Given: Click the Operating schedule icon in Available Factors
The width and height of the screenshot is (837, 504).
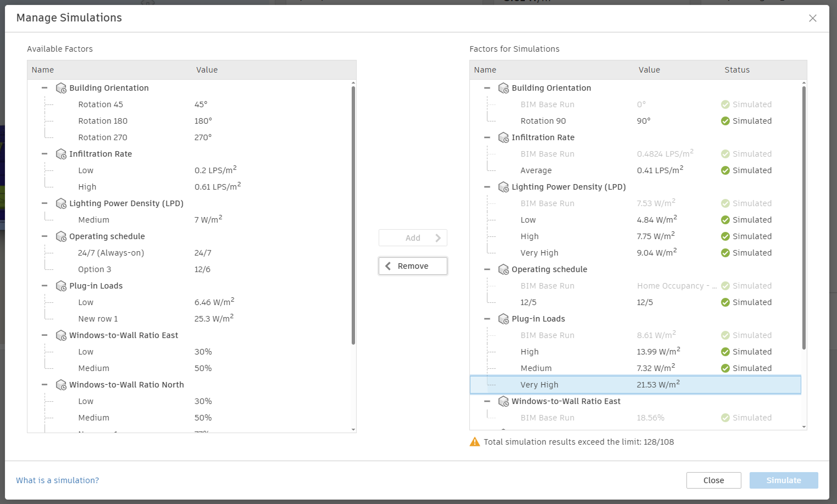Looking at the screenshot, I should [61, 236].
